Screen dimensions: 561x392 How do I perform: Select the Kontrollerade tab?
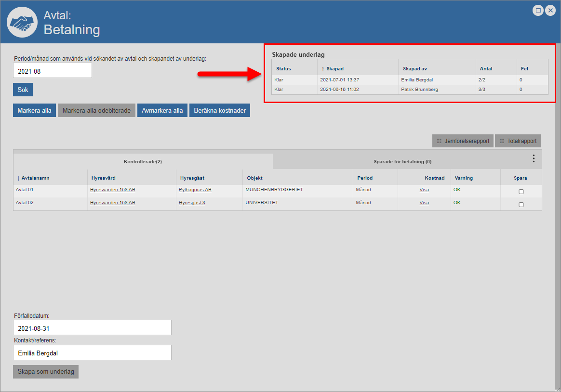pyautogui.click(x=143, y=162)
